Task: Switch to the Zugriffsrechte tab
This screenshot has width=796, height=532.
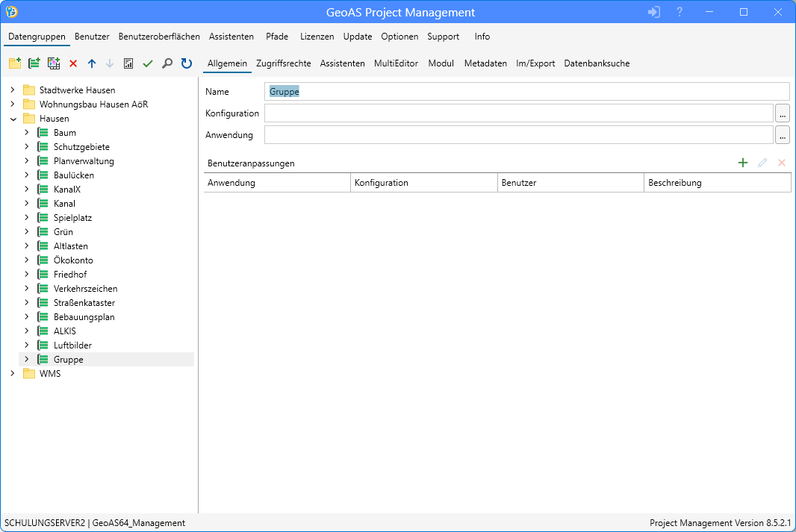Action: tap(283, 63)
